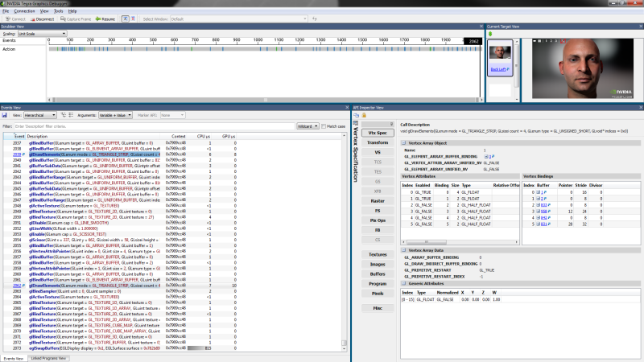Click the Capture Frame toolbar button
This screenshot has width=644, height=362.
pos(76,19)
